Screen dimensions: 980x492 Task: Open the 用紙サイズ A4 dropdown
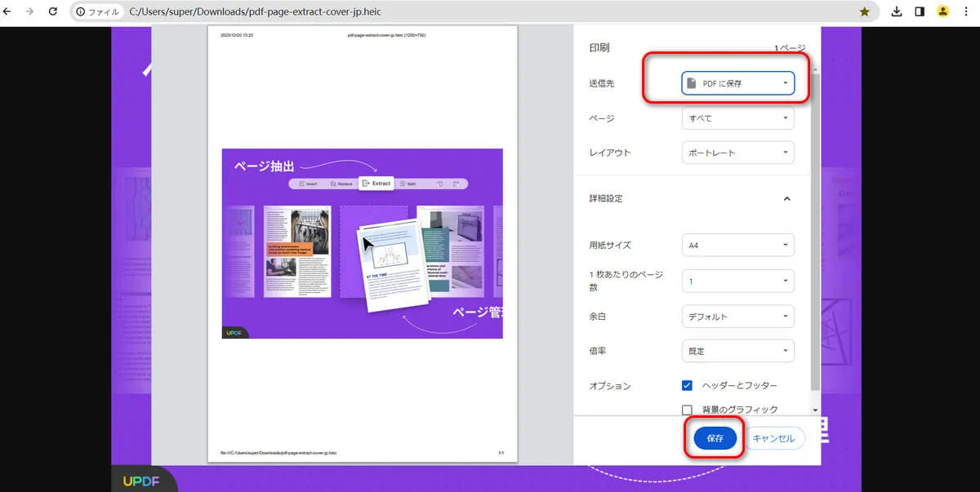[x=737, y=245]
